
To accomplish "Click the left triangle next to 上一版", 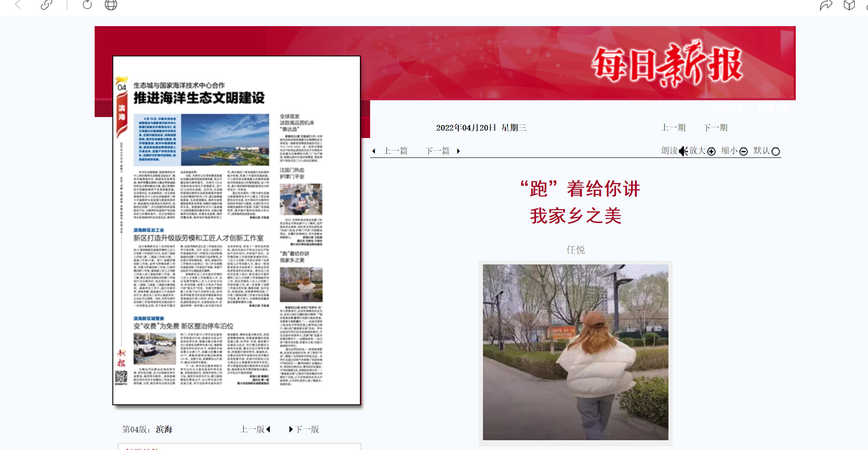I will pos(268,429).
